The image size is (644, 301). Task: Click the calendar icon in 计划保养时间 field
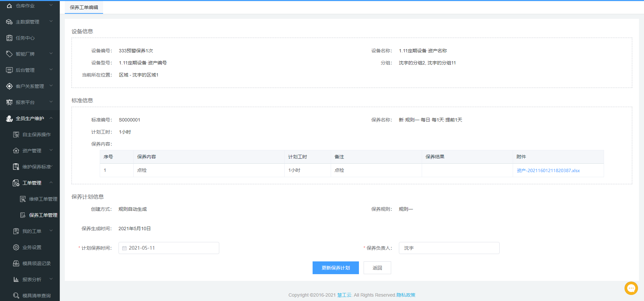pos(125,248)
